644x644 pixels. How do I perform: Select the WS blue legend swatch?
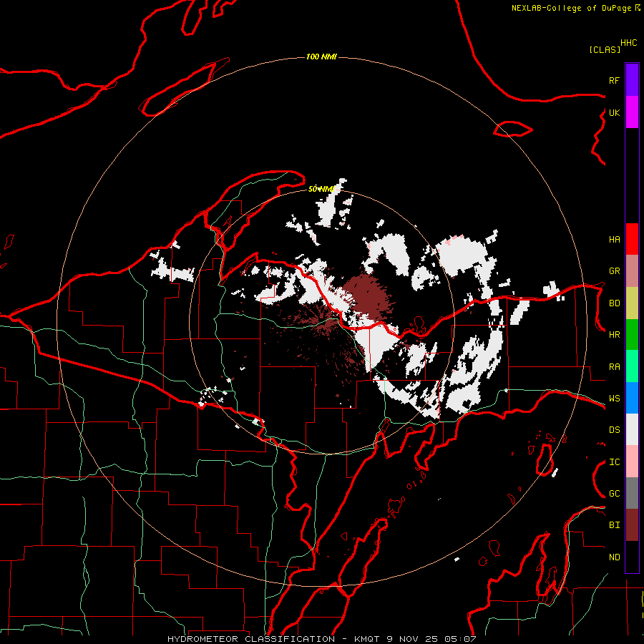632,398
